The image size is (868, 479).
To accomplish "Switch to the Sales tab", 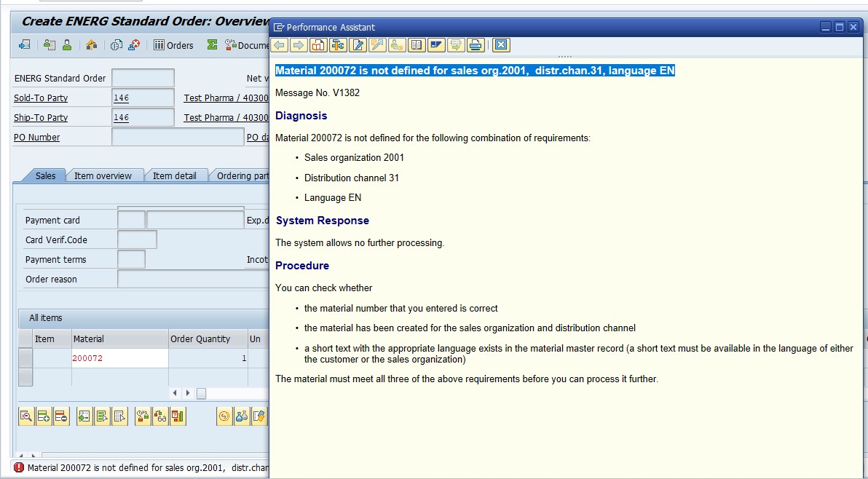I will pyautogui.click(x=45, y=175).
